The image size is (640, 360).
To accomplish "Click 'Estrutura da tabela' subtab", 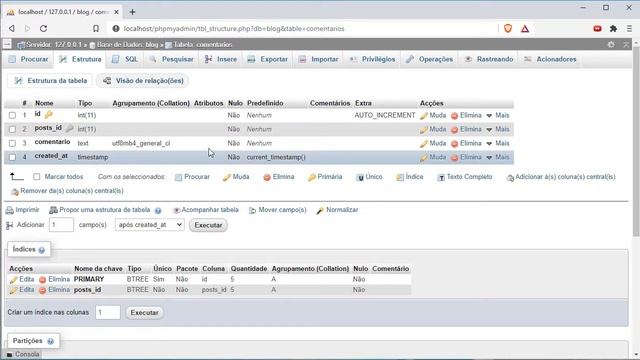I will (x=51, y=81).
